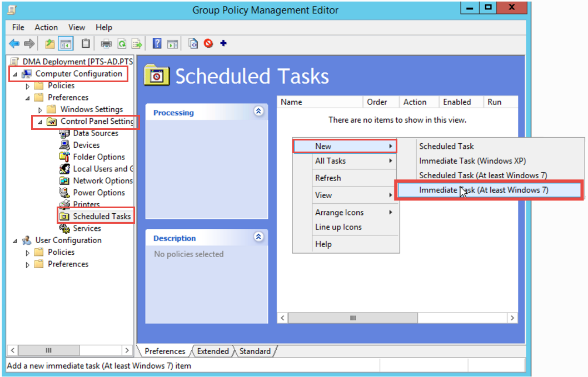Collapse the Processing panel chevron
Screen dimensions: 588x377
(x=258, y=111)
